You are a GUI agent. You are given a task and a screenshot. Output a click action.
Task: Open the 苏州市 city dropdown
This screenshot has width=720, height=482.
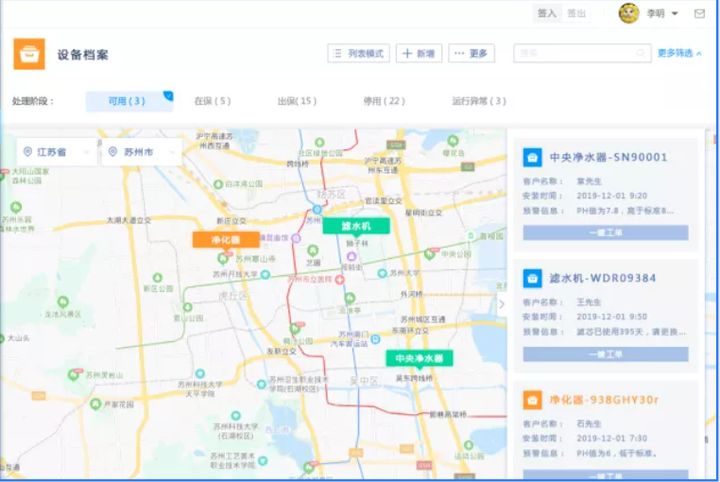141,152
